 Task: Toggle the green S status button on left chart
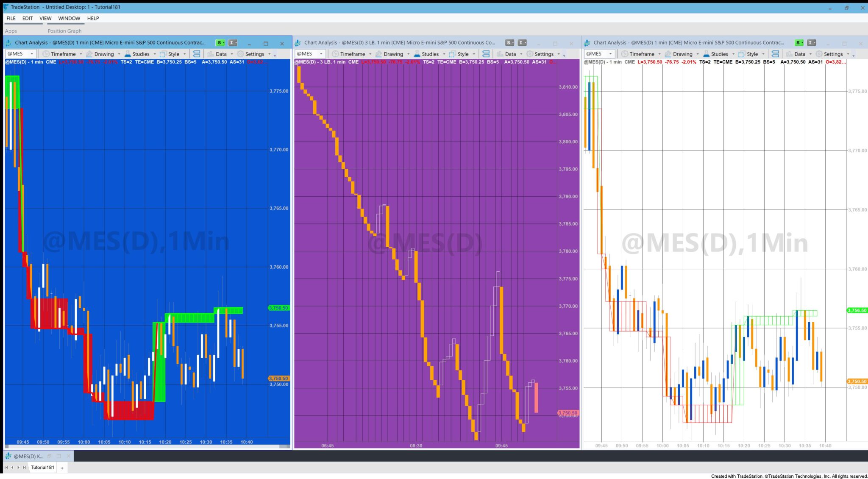pyautogui.click(x=219, y=42)
